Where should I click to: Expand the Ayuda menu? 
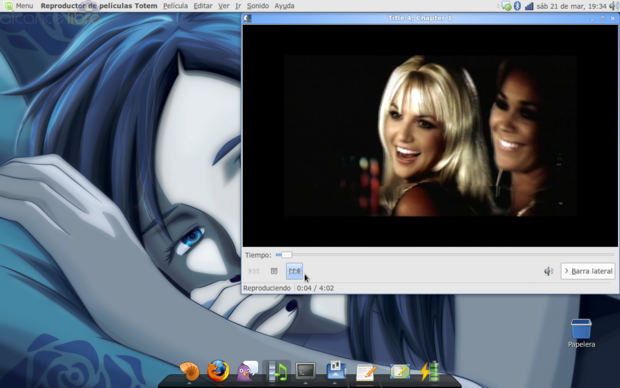pyautogui.click(x=284, y=6)
